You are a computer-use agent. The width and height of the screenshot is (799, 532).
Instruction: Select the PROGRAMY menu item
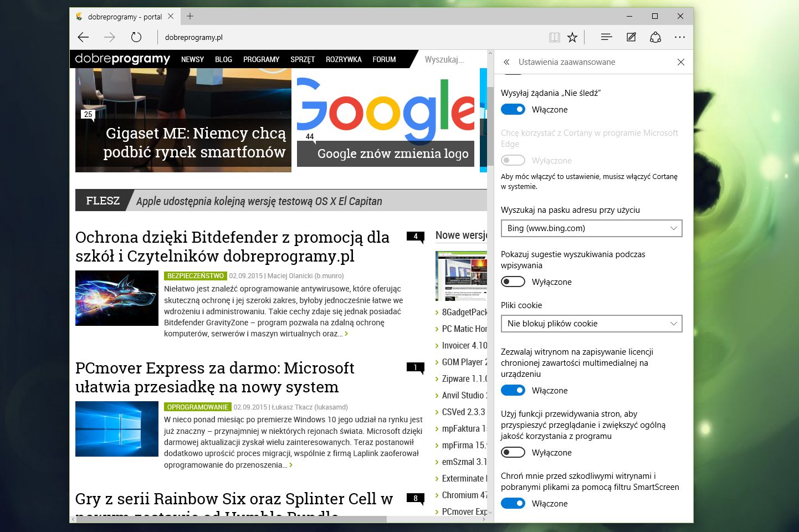tap(261, 59)
